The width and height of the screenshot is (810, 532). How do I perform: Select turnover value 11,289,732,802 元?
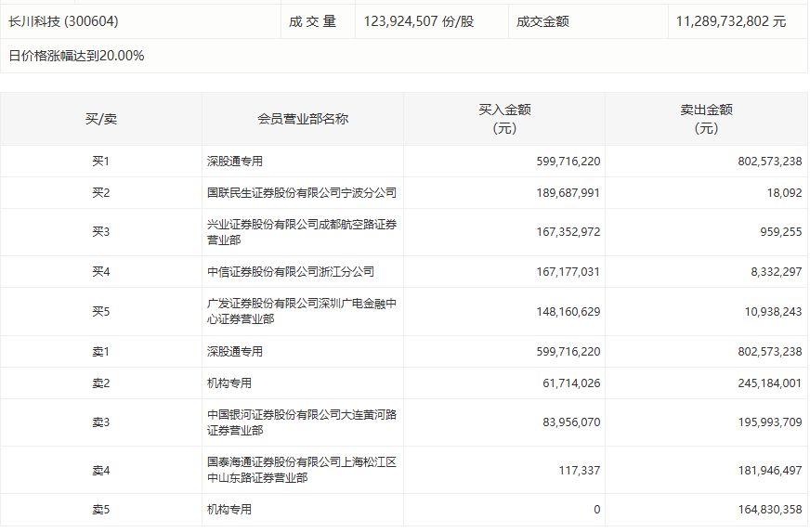pyautogui.click(x=731, y=21)
